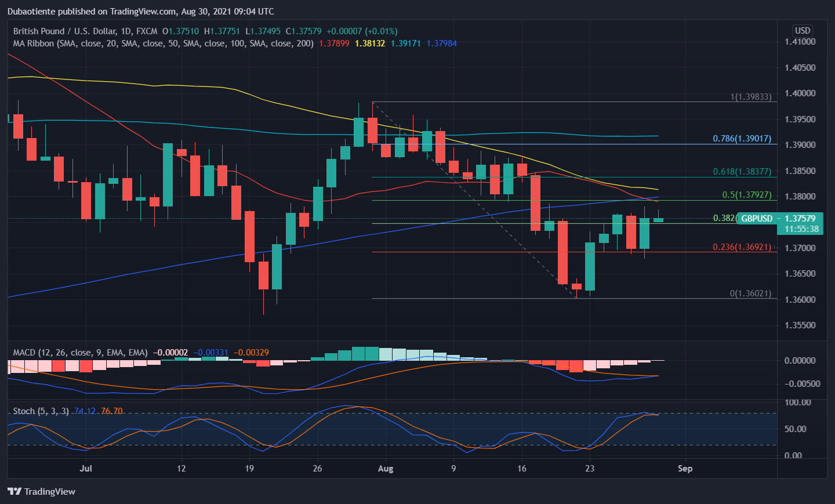Click the Fib 0.786(1.39017) level label
The height and width of the screenshot is (504, 835).
click(742, 139)
